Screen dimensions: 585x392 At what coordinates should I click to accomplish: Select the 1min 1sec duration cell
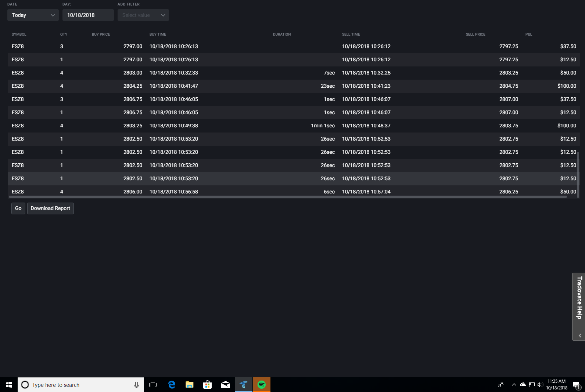323,126
